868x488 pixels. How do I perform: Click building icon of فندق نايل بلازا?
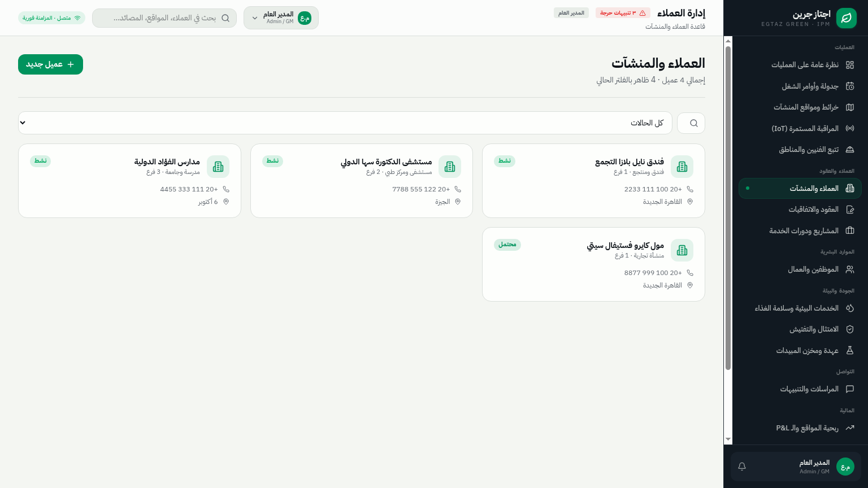pos(682,167)
